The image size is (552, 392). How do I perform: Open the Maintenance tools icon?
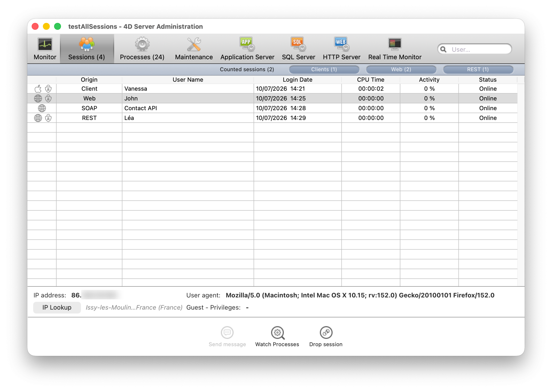194,44
